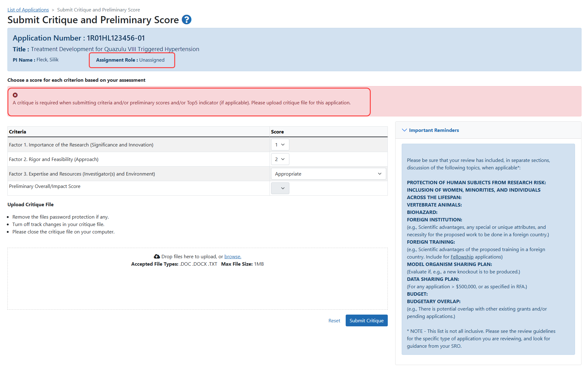
Task: Click the Submit Critique and Preliminary Score breadcrumb
Action: [x=98, y=10]
